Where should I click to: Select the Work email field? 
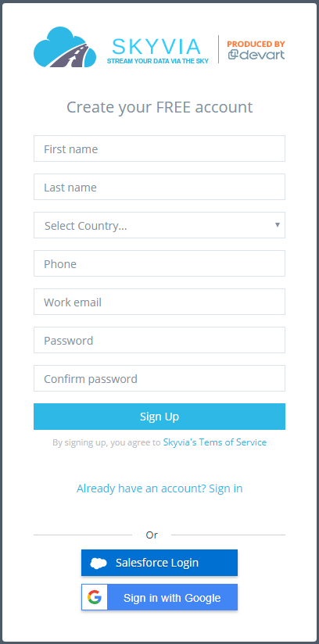coord(159,302)
